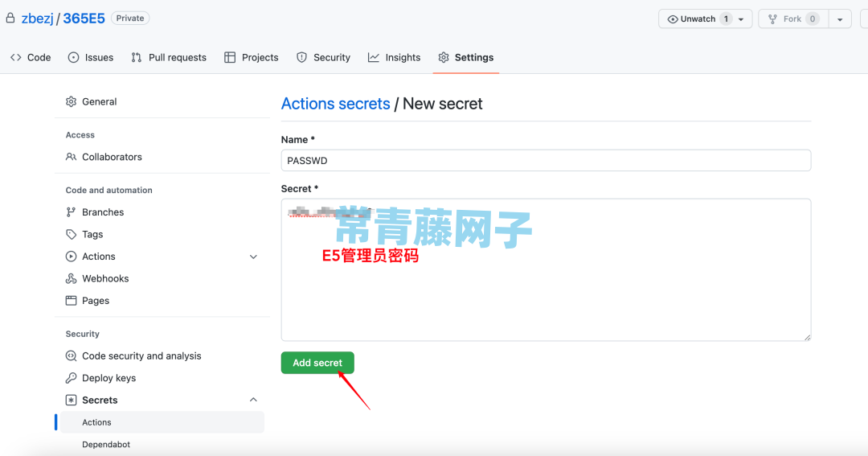Click the Projects table icon

coord(230,58)
